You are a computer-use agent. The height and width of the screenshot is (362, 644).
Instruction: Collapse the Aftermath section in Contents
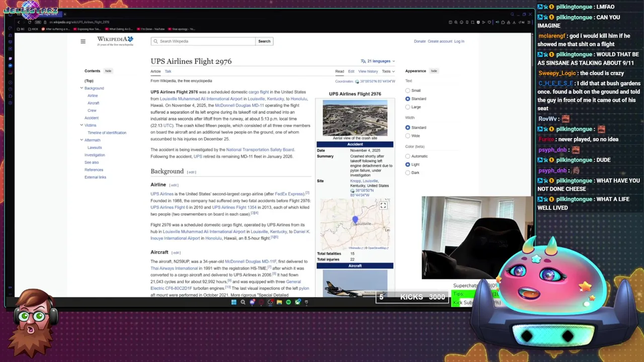(x=82, y=140)
